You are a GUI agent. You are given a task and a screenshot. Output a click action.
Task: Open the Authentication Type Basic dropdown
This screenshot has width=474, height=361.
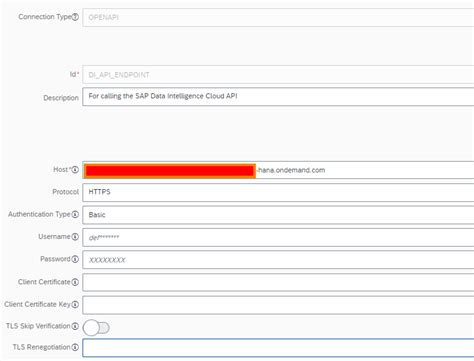pos(278,215)
